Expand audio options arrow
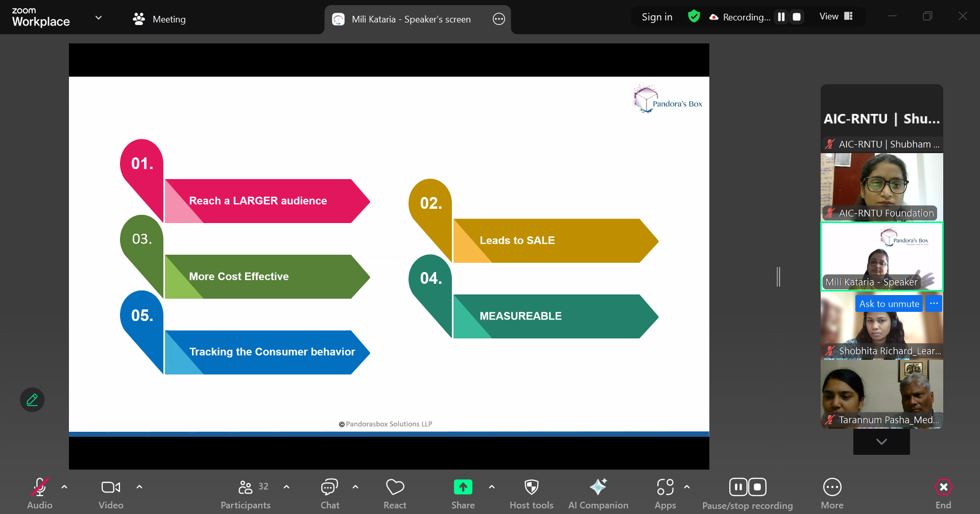 pyautogui.click(x=64, y=487)
